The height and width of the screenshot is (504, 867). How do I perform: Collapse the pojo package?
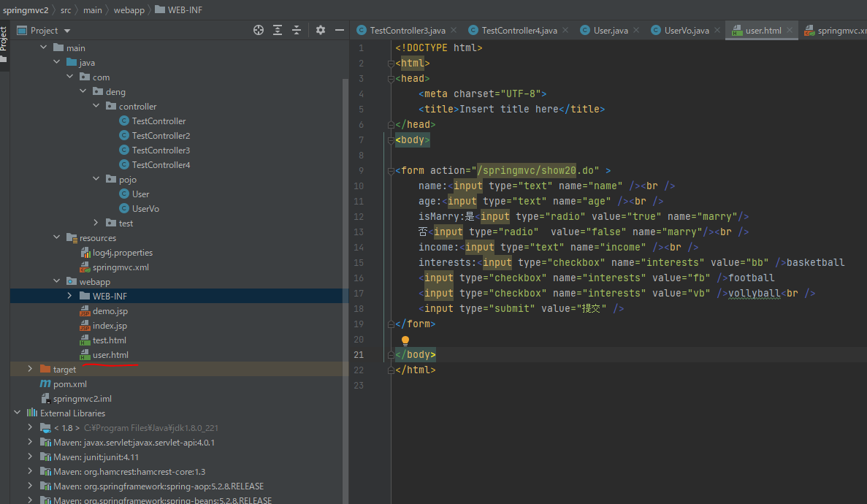[96, 179]
